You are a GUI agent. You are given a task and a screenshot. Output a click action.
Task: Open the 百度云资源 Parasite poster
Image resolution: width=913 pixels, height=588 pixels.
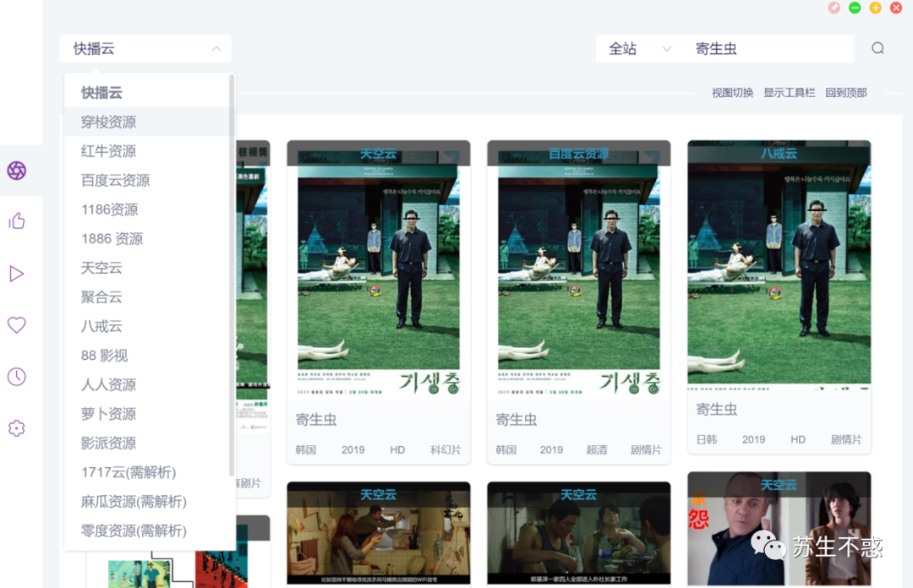[579, 269]
